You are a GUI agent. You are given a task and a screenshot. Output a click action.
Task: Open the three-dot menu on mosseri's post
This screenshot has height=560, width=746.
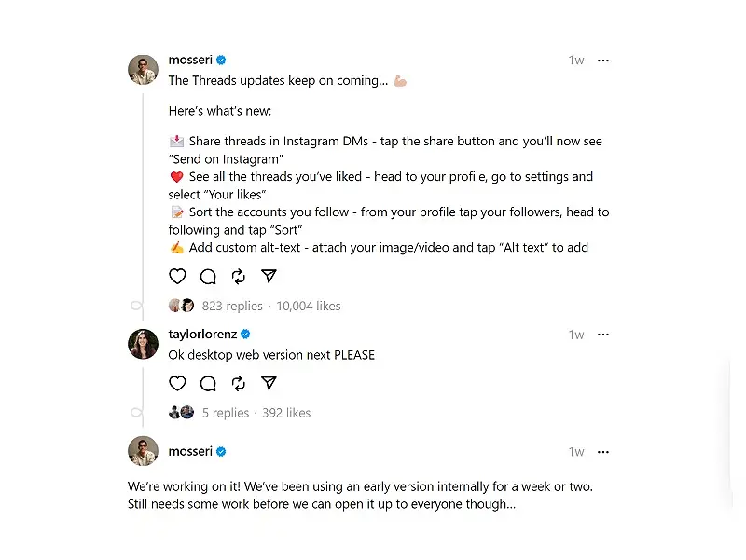point(602,60)
